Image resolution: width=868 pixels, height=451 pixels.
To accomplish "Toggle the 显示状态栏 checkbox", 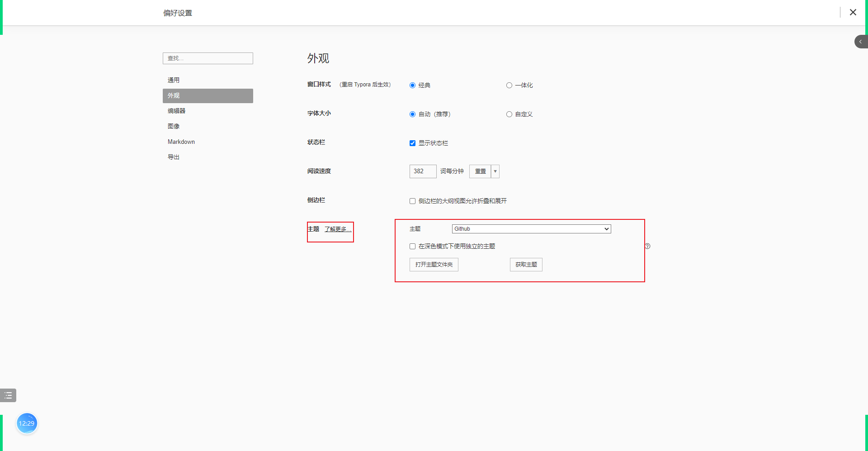I will pos(412,143).
